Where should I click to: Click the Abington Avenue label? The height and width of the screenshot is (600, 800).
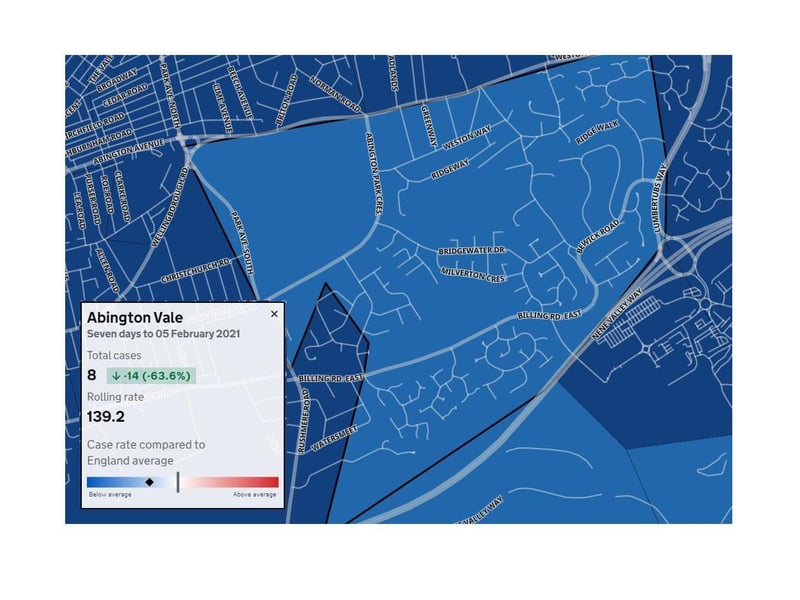[129, 152]
